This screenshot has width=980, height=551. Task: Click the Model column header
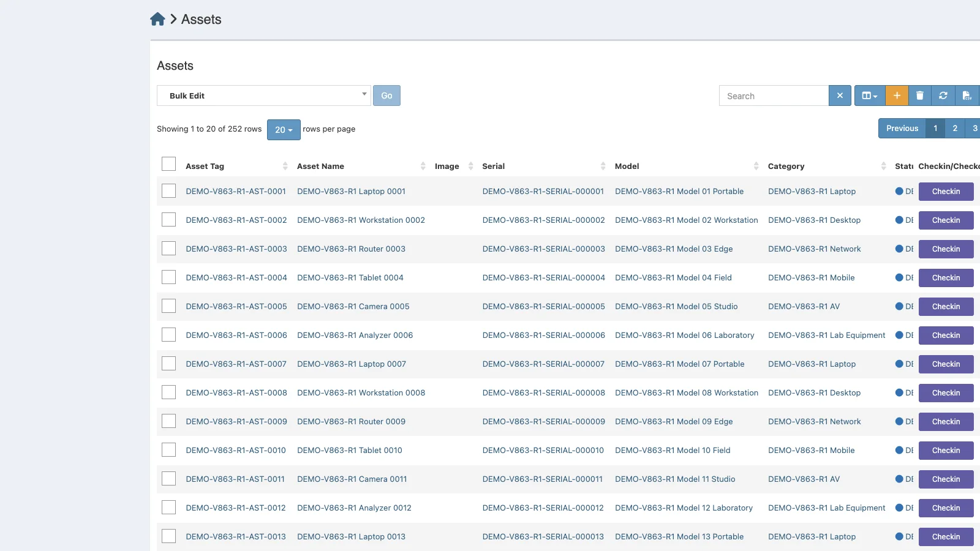point(627,166)
